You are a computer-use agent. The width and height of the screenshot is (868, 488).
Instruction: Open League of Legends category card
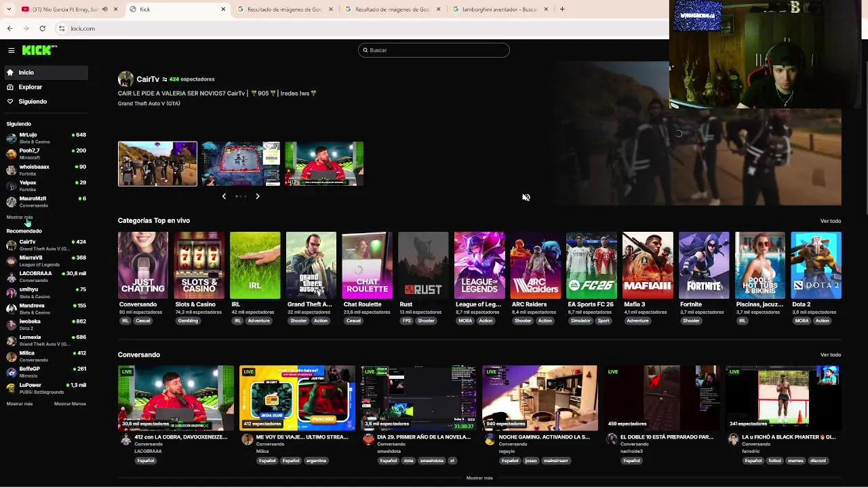pos(479,265)
